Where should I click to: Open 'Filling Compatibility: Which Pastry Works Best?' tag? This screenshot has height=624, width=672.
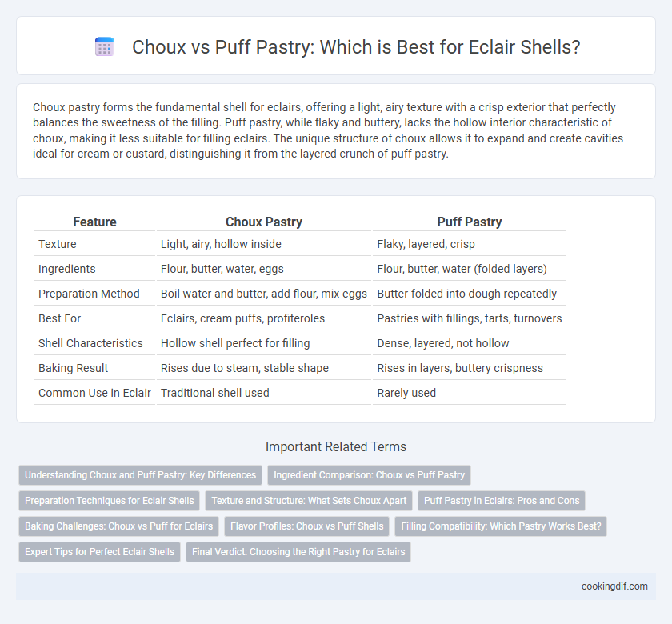coord(501,526)
